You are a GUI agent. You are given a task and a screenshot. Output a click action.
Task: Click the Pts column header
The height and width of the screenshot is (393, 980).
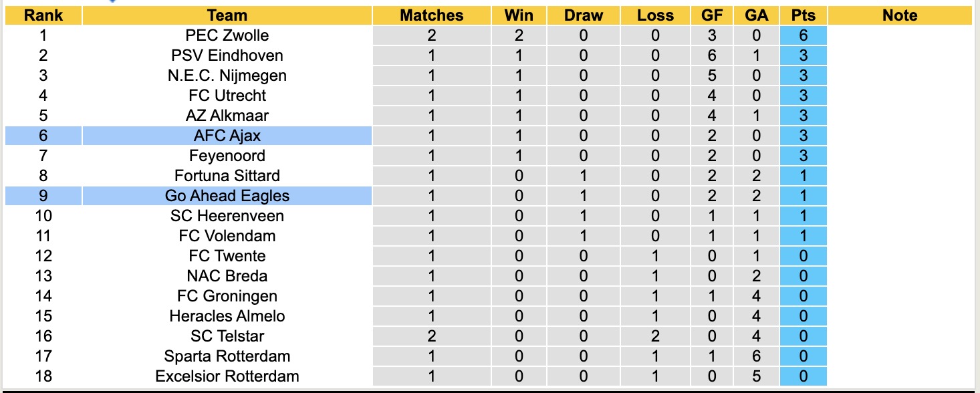click(803, 15)
